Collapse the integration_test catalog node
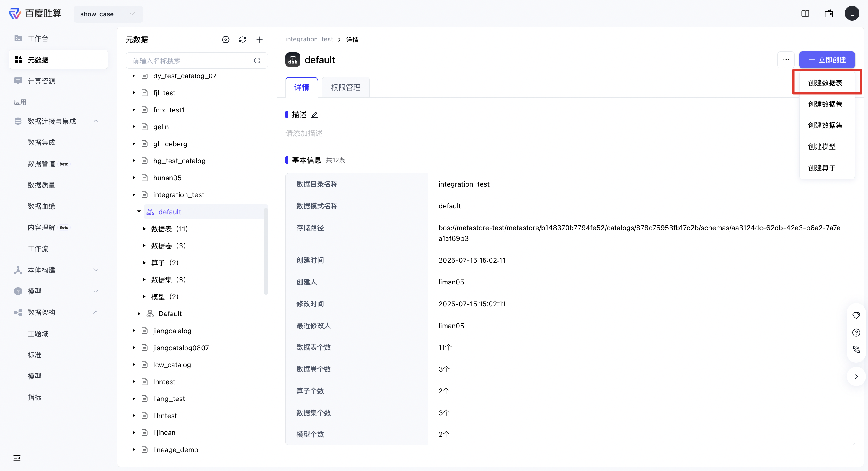Image resolution: width=868 pixels, height=471 pixels. (x=133, y=195)
